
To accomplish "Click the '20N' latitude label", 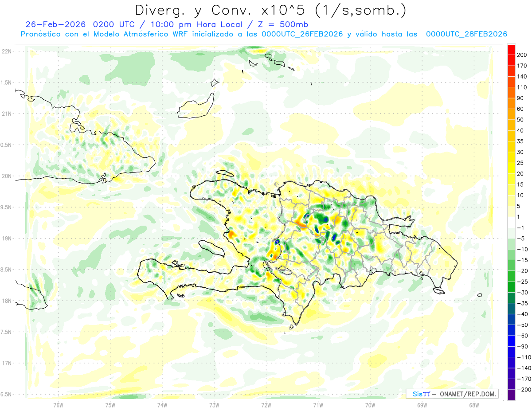I will tap(7, 176).
